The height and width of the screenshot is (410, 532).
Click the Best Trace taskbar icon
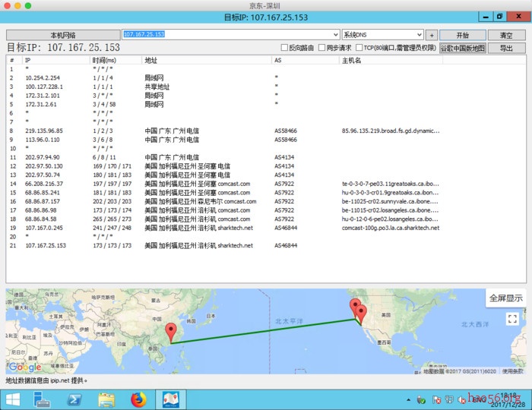pyautogui.click(x=171, y=400)
